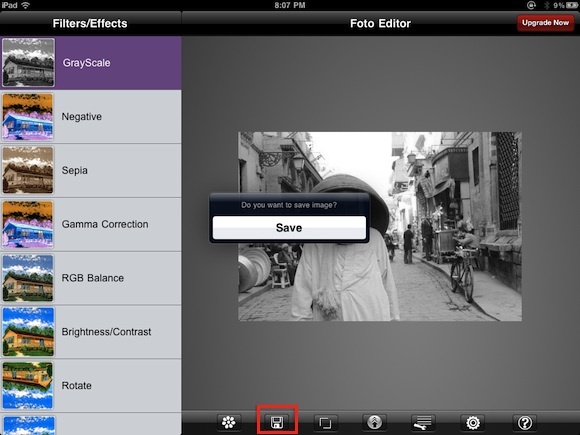Select the crop square icon in toolbar

pyautogui.click(x=326, y=422)
